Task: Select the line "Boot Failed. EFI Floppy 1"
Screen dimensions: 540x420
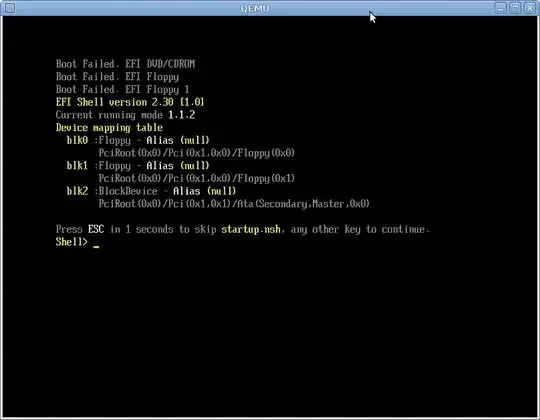Action: click(123, 89)
